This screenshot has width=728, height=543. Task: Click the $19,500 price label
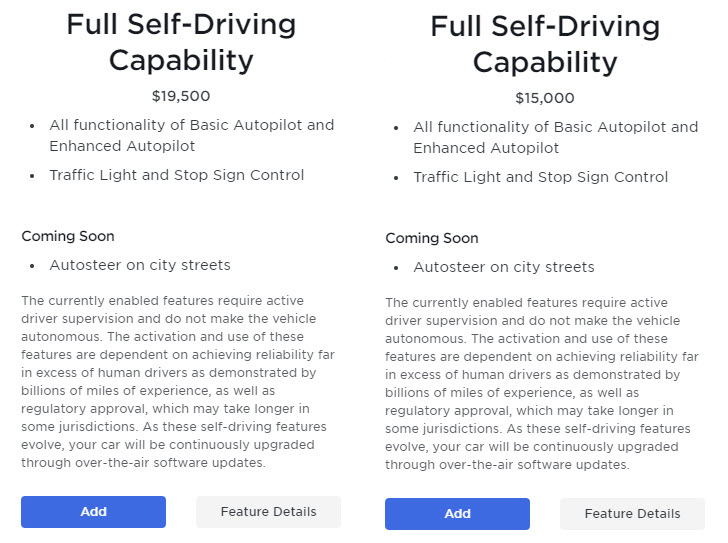click(181, 96)
